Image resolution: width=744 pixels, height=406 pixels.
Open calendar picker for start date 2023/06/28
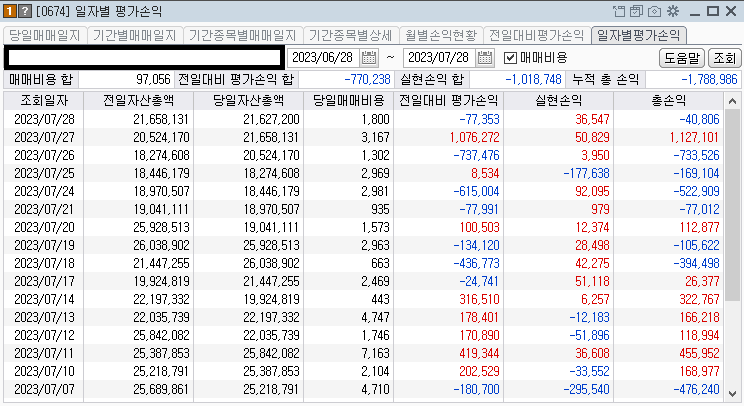[x=369, y=58]
